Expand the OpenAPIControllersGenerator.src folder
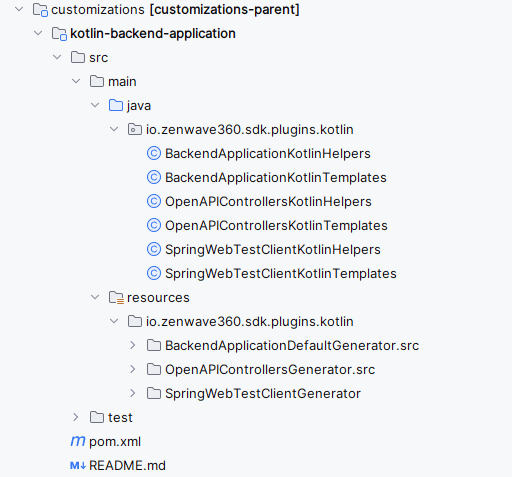Viewport: 512px width, 477px height. [x=133, y=369]
